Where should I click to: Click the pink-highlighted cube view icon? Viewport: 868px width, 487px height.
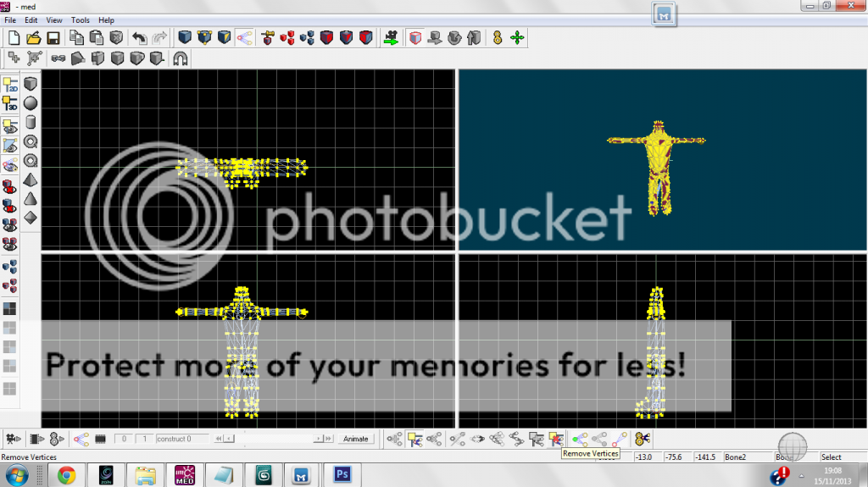tap(415, 37)
